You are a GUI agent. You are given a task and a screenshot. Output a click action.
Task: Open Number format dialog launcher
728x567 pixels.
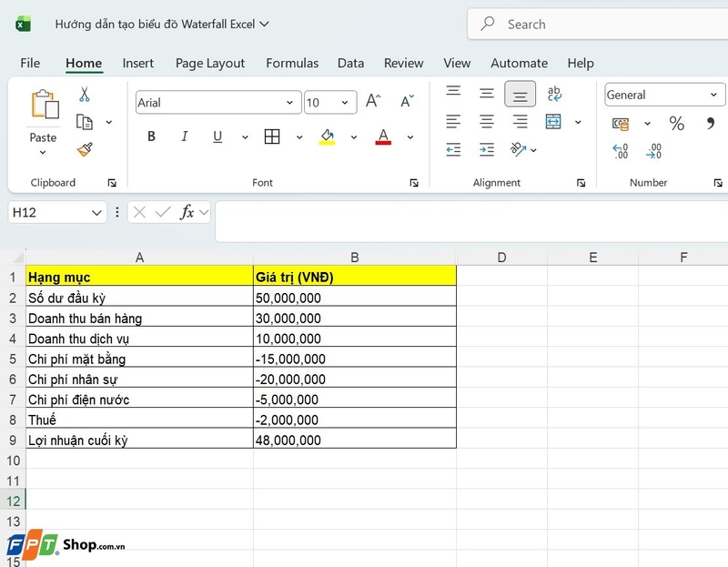point(718,183)
